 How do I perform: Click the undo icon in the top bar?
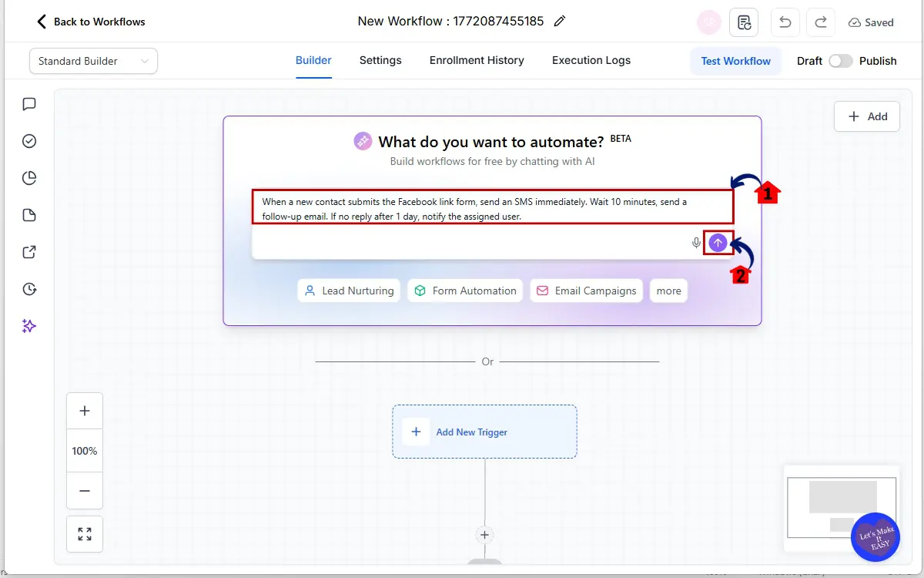785,22
